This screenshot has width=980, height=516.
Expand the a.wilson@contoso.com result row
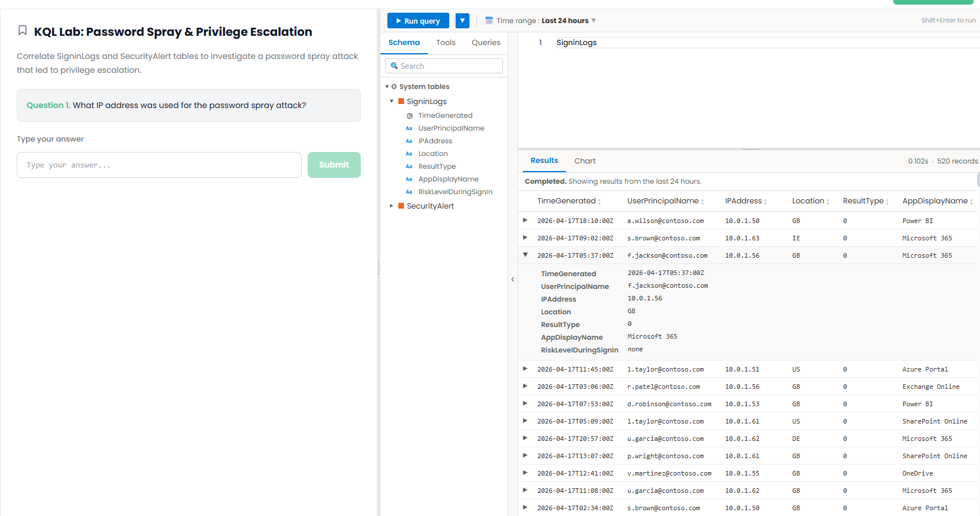point(525,220)
